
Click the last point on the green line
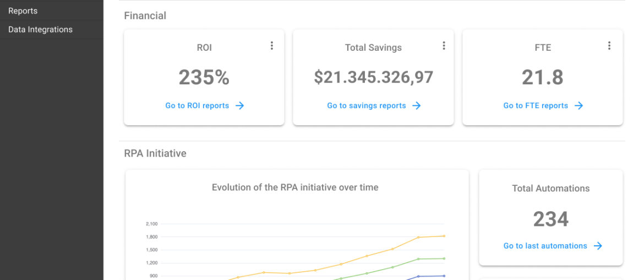coord(444,259)
